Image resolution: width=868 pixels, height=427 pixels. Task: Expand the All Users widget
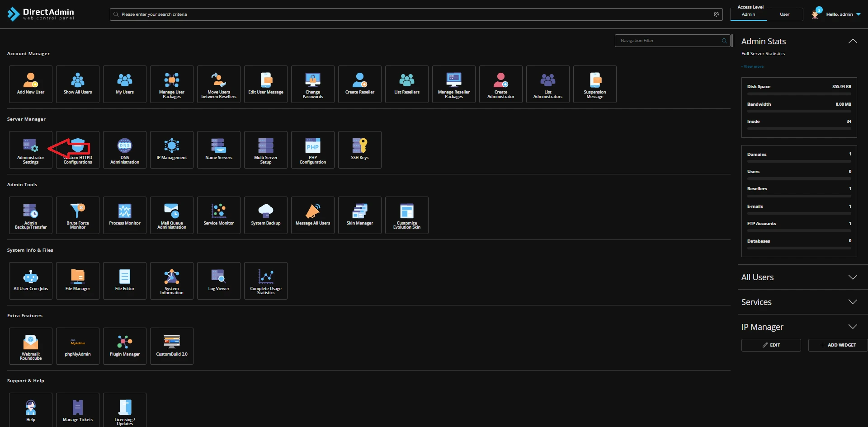coord(852,277)
